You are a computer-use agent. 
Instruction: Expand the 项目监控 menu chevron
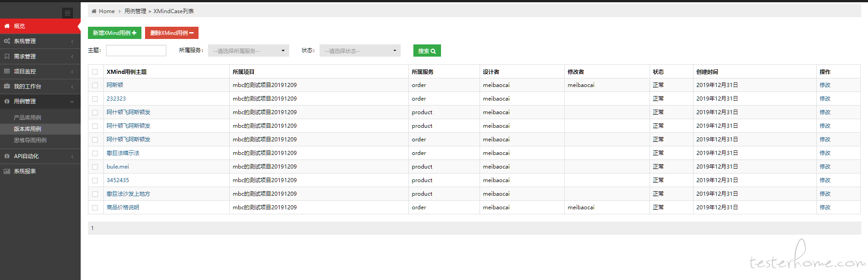click(x=72, y=72)
